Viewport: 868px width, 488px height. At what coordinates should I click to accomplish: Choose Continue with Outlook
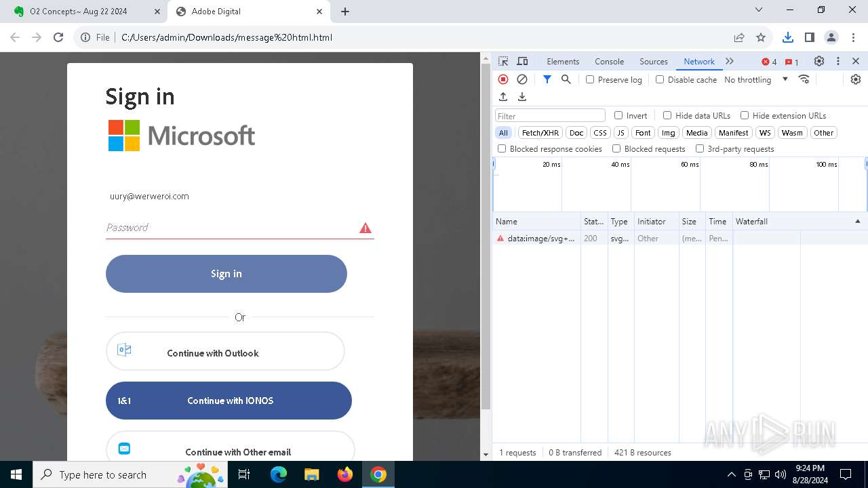[x=225, y=351]
